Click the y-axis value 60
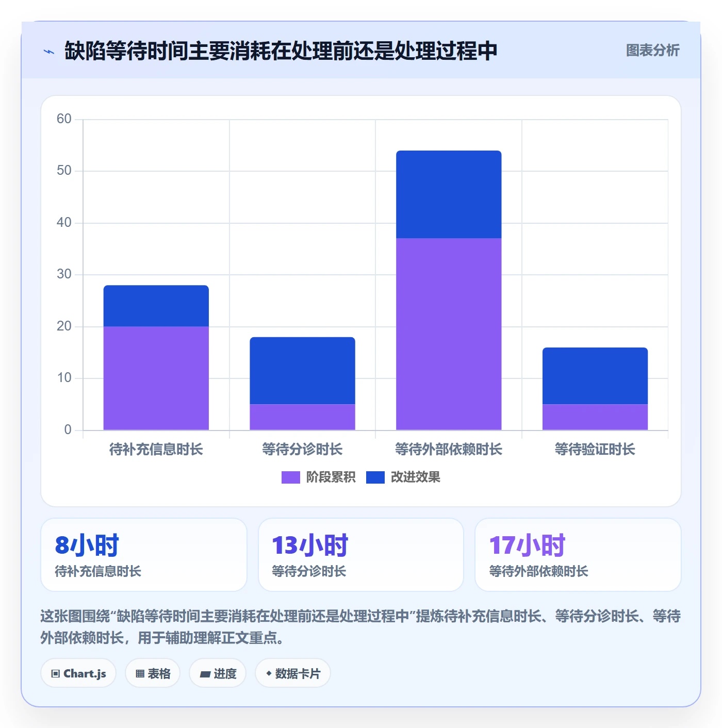Image resolution: width=722 pixels, height=728 pixels. tap(64, 119)
